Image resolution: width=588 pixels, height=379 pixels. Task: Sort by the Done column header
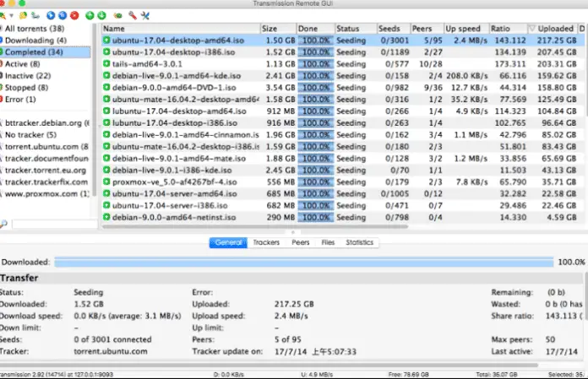[x=315, y=29]
